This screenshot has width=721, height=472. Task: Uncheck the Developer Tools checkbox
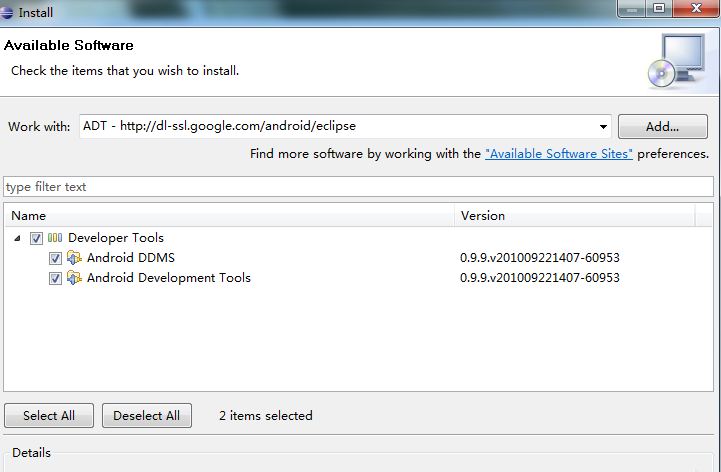point(36,238)
